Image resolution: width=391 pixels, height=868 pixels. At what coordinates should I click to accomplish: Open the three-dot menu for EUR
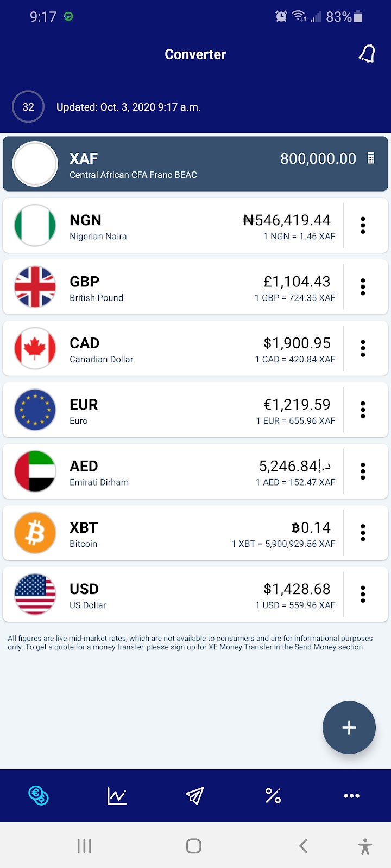[x=363, y=410]
